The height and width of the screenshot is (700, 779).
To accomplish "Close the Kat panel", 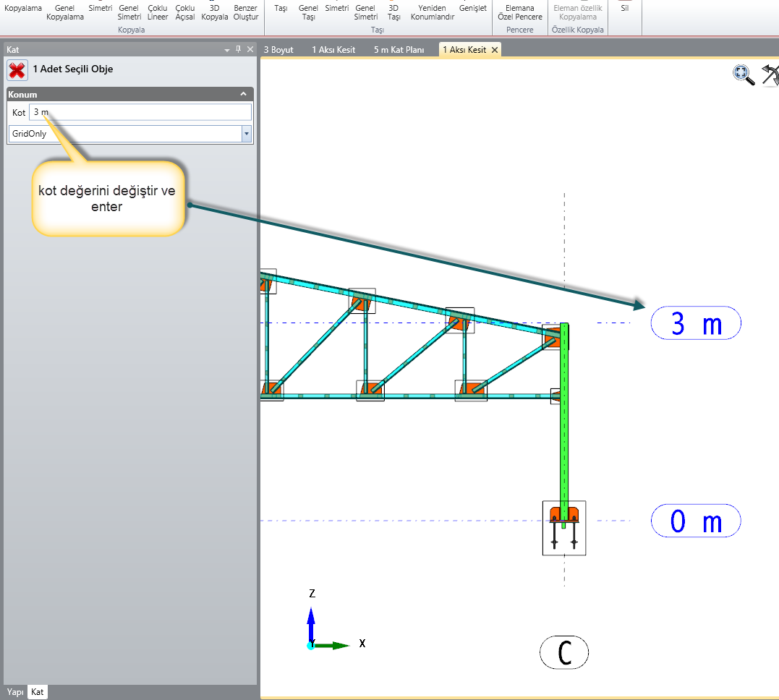I will coord(250,49).
